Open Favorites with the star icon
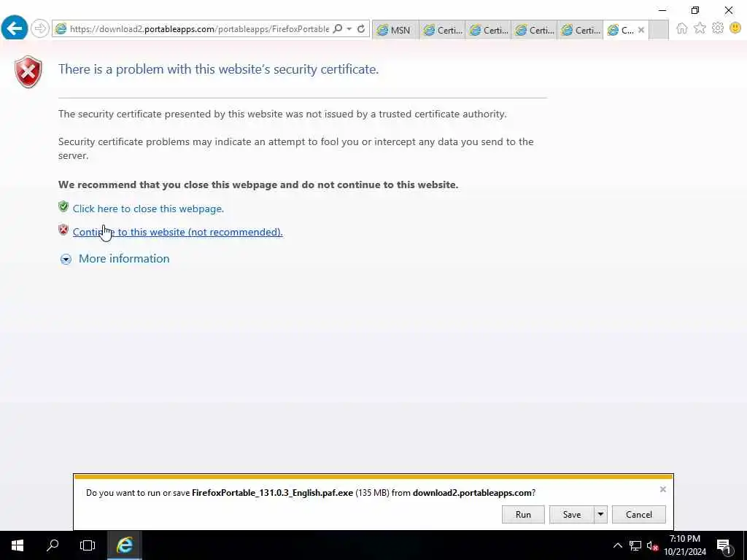The image size is (747, 560). pyautogui.click(x=700, y=28)
